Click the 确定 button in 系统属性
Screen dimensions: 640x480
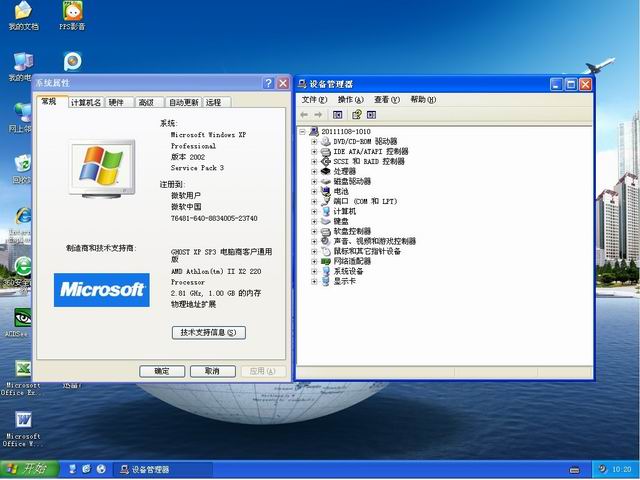pyautogui.click(x=162, y=371)
